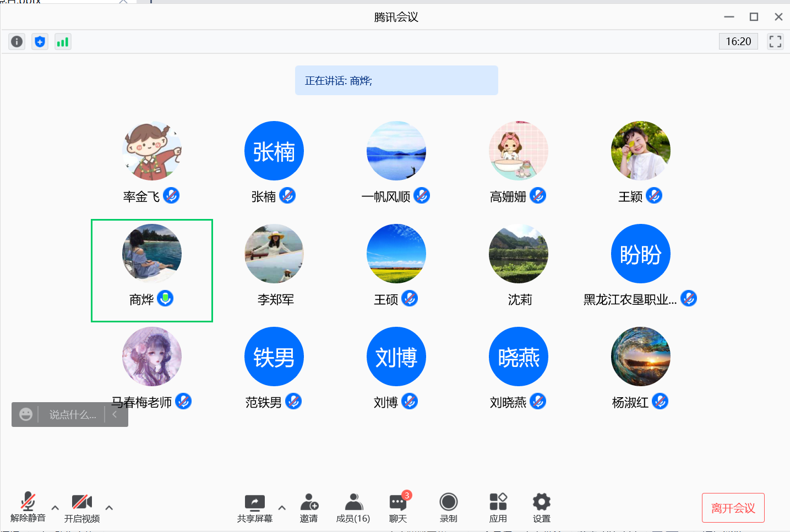
Task: Click muted mic icon beside 刘晓燕
Action: point(538,401)
